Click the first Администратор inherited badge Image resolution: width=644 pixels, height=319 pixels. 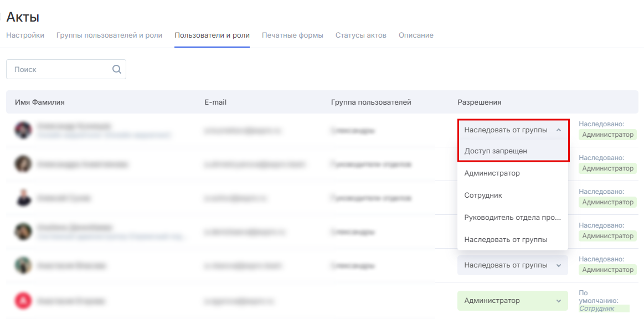tap(607, 135)
